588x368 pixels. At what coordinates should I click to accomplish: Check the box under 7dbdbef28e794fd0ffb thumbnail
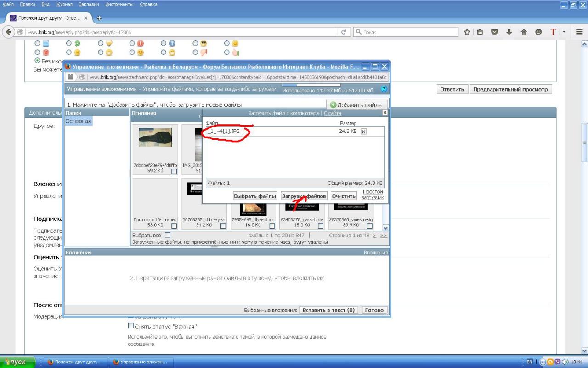174,172
